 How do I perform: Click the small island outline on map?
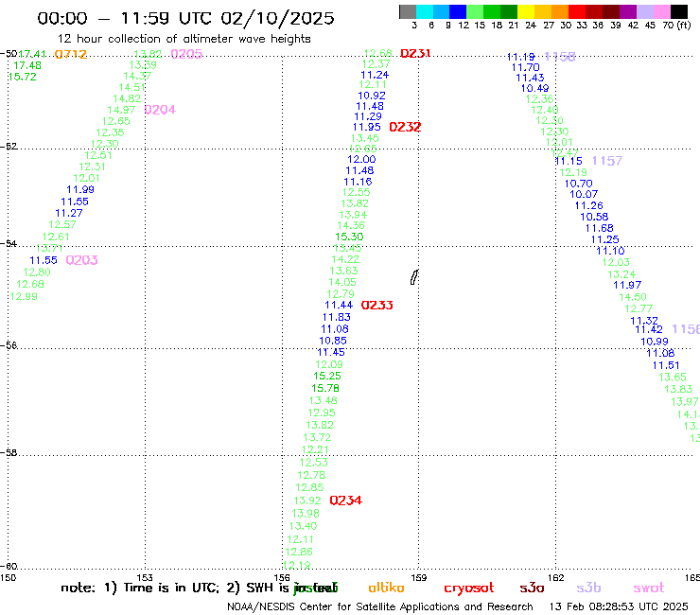coord(413,277)
